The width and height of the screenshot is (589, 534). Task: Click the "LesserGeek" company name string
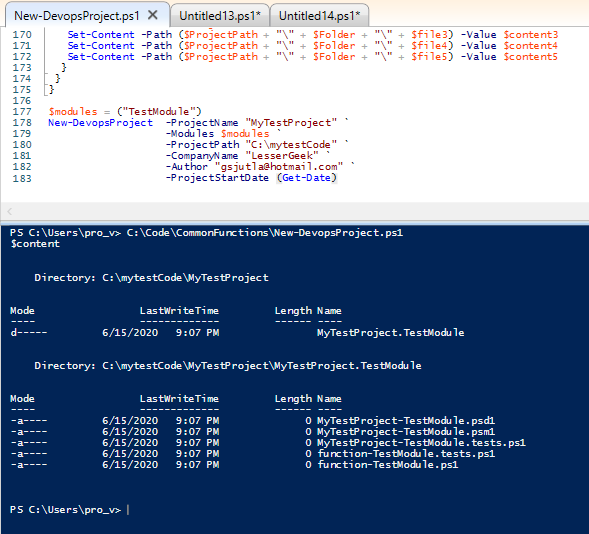282,155
